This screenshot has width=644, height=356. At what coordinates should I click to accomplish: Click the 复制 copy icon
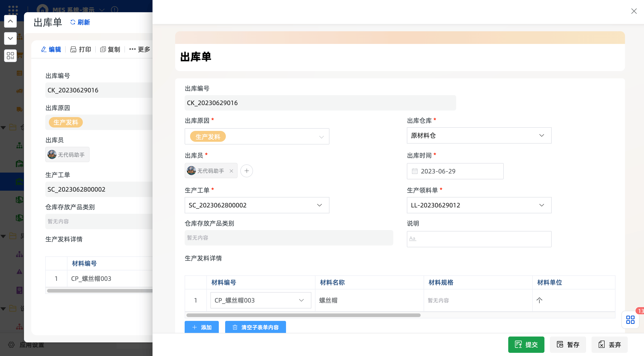[x=103, y=49]
